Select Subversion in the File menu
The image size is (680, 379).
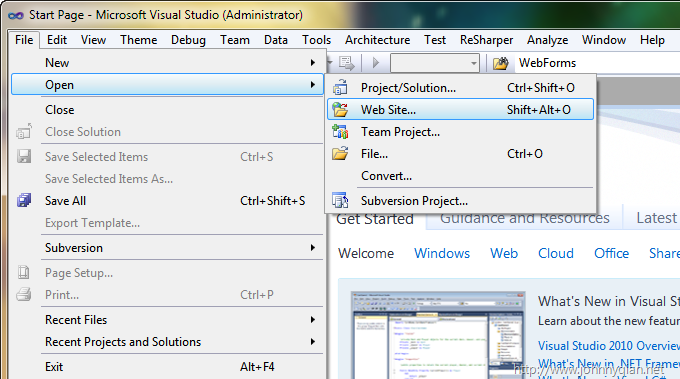(167, 248)
